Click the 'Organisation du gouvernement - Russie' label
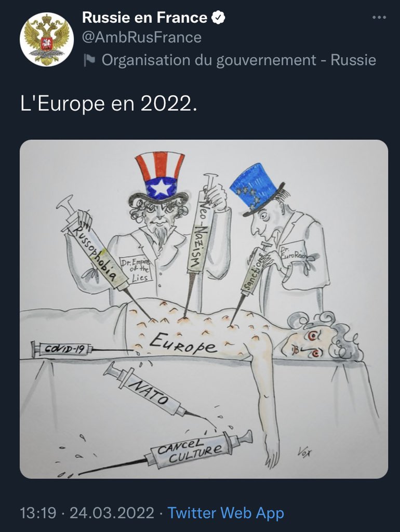The image size is (400, 532). 239,60
